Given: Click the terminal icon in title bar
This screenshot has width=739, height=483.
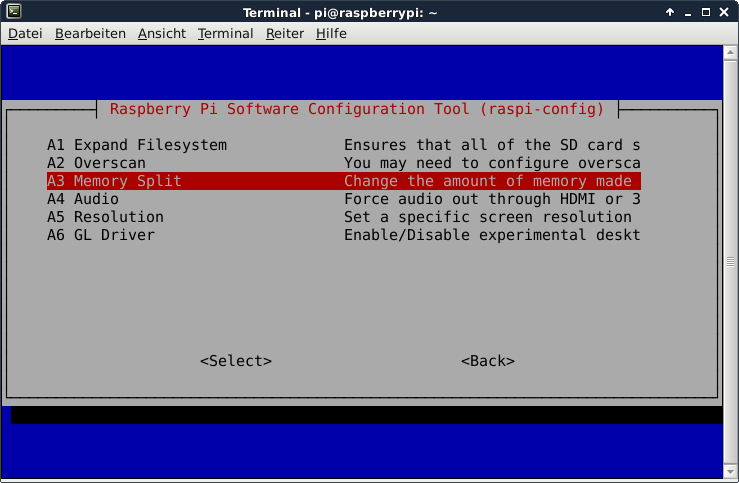Looking at the screenshot, I should pos(14,11).
